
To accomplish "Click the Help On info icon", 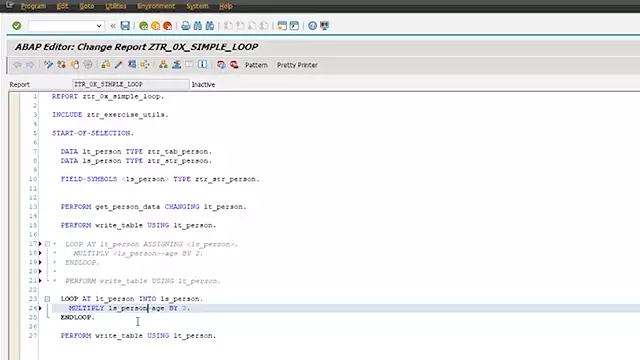I will [202, 64].
